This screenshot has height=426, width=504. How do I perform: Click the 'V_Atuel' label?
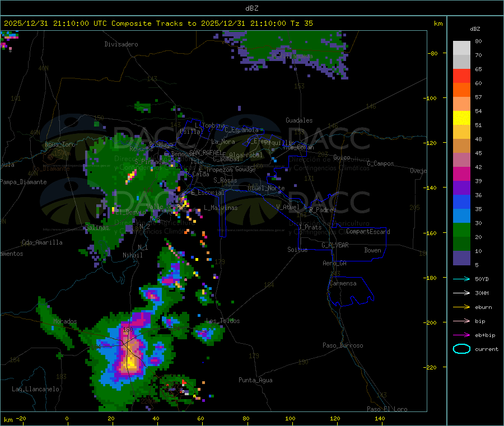(288, 208)
